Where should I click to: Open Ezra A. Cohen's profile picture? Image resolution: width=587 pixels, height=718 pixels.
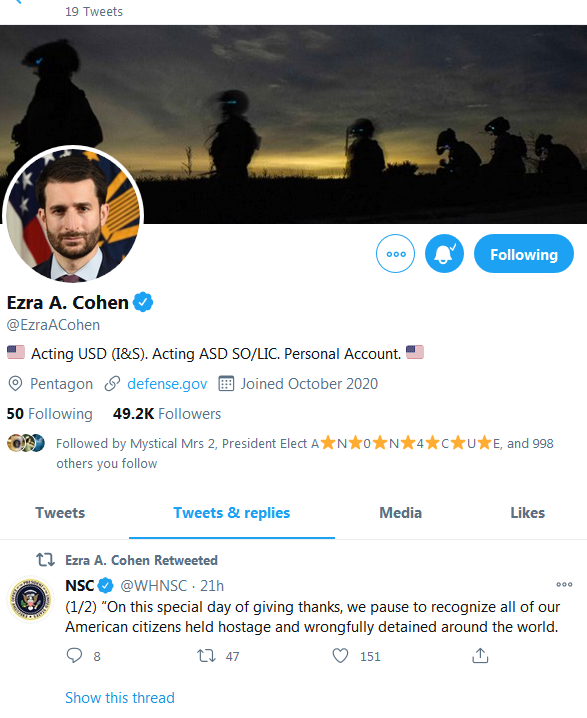(x=73, y=214)
